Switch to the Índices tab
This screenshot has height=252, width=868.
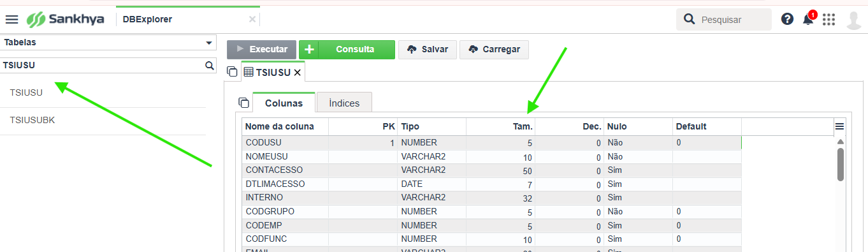[344, 103]
